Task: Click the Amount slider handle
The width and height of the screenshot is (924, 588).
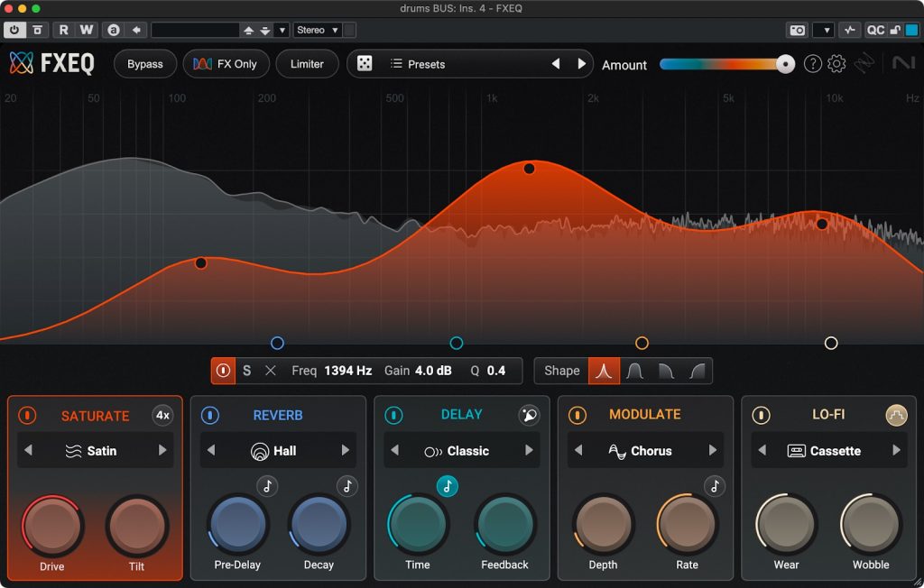Action: pyautogui.click(x=785, y=64)
